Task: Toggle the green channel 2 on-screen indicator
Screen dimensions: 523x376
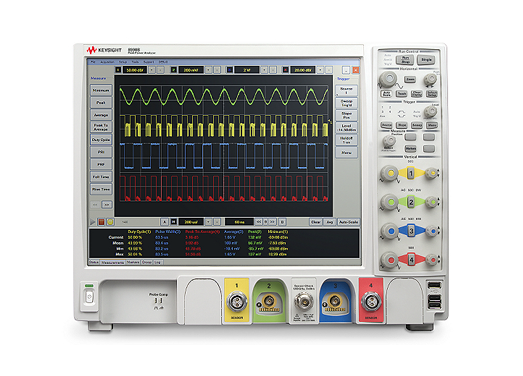Action: (173, 70)
